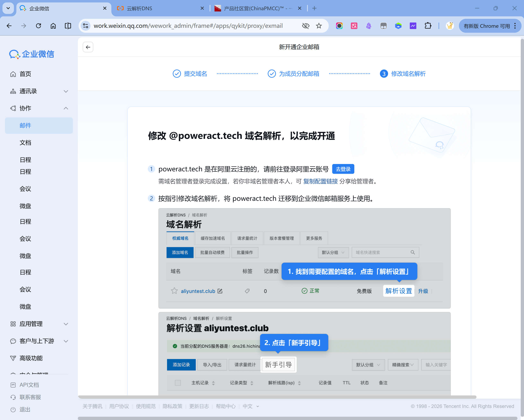The width and height of the screenshot is (524, 420).
Task: Toggle the eye-slash tracking protection icon
Action: point(306,26)
